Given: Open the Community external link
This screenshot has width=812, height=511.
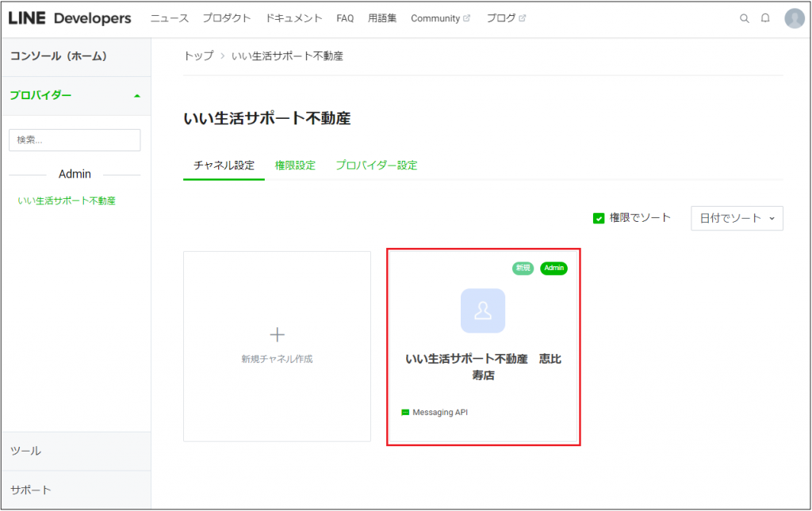Looking at the screenshot, I should [x=440, y=18].
